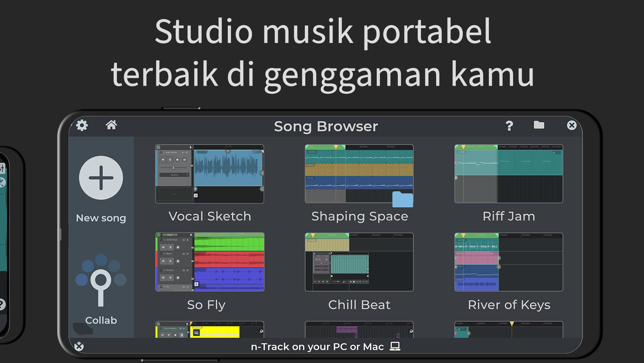Close the Song Browser

[x=572, y=125]
